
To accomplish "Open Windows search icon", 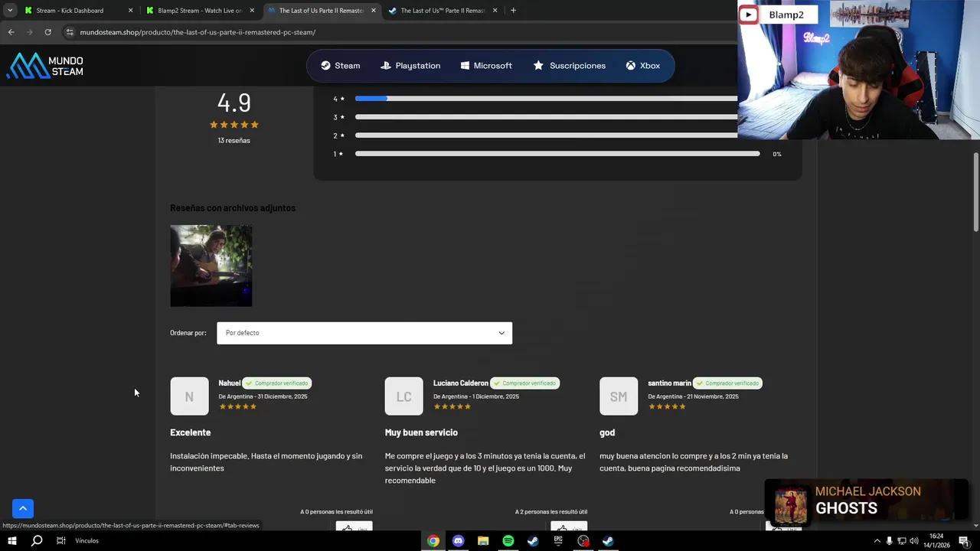I will click(x=37, y=541).
